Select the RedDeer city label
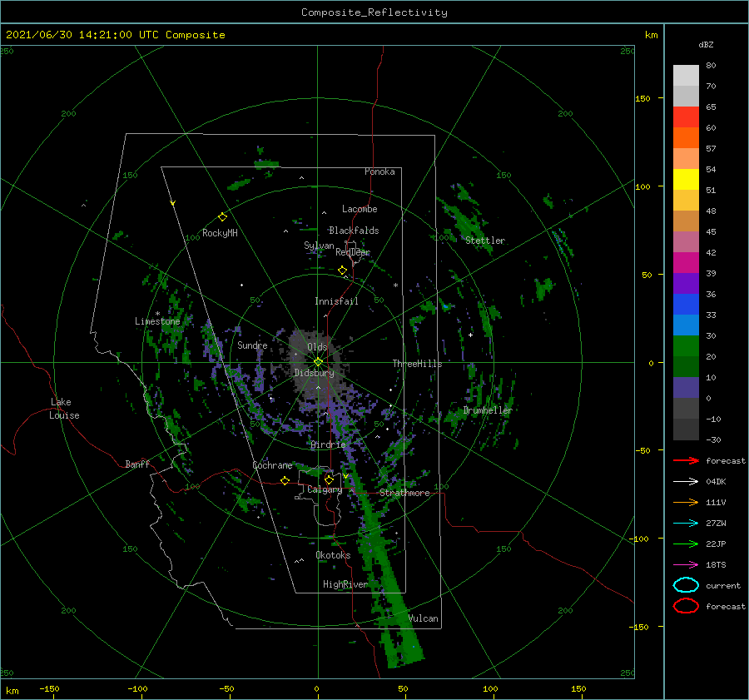Image resolution: width=749 pixels, height=700 pixels. click(x=353, y=252)
